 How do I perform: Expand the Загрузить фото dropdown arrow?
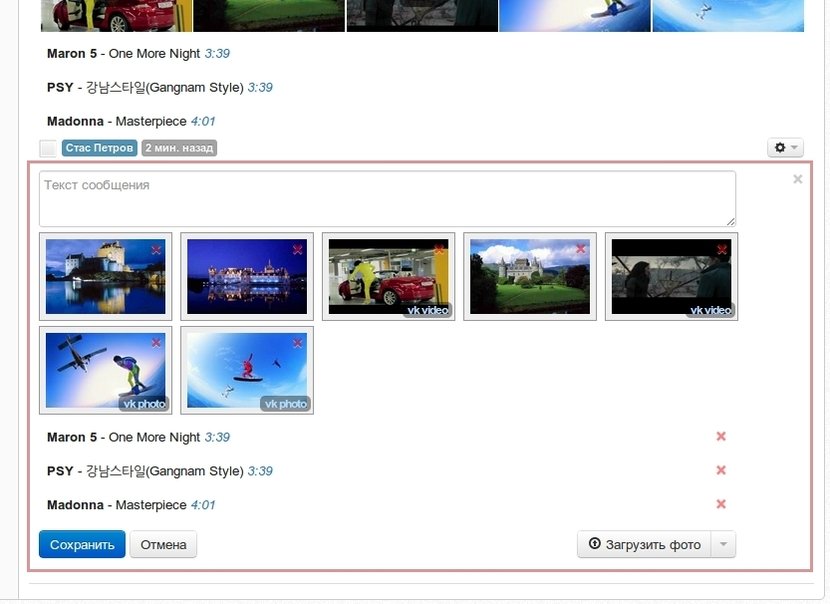723,545
